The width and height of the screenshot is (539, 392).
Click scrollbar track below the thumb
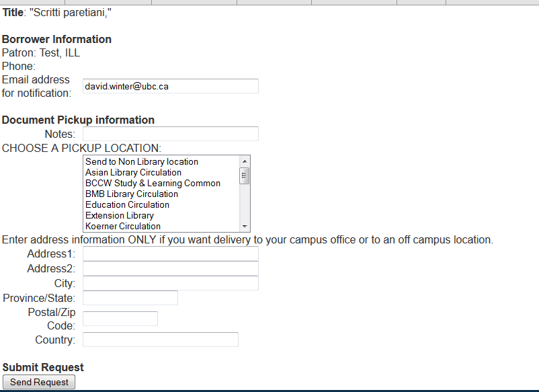click(x=245, y=204)
